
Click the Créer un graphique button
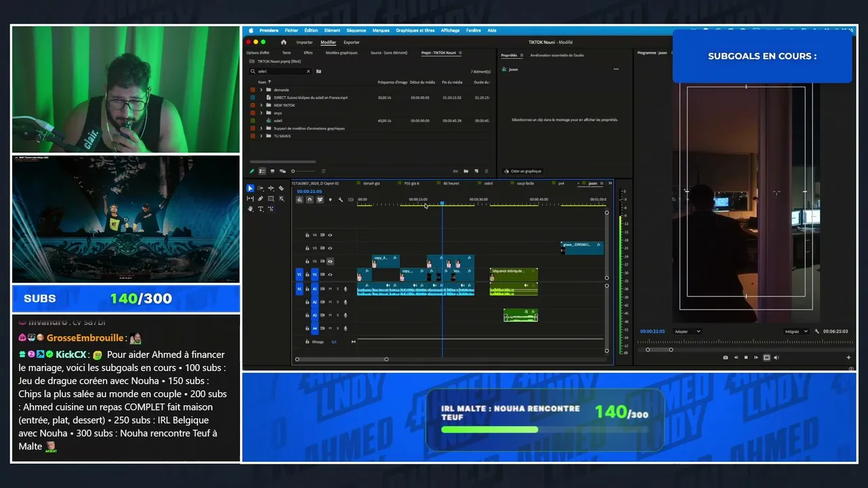(x=523, y=171)
